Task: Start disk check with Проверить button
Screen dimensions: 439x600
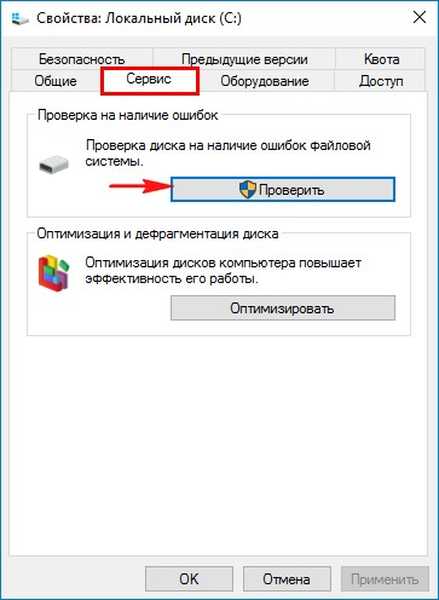Action: (283, 189)
